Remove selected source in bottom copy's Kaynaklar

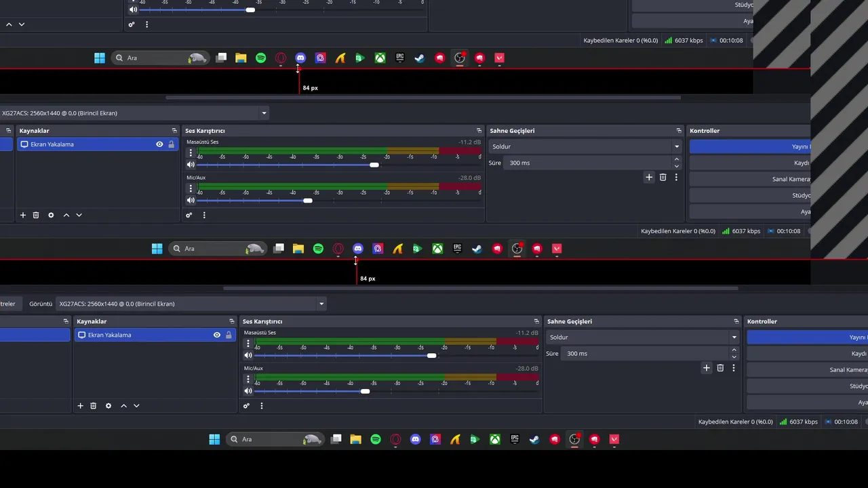[x=94, y=405]
